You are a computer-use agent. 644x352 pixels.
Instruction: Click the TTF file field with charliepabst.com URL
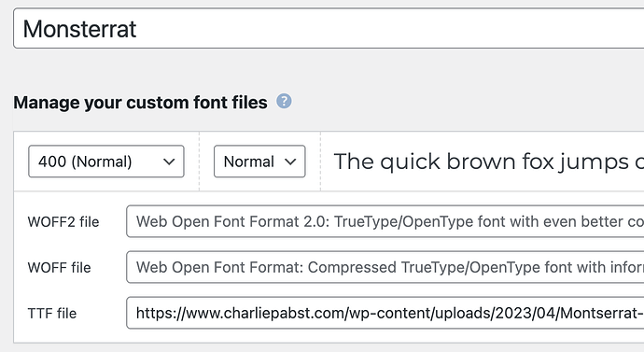pyautogui.click(x=385, y=313)
